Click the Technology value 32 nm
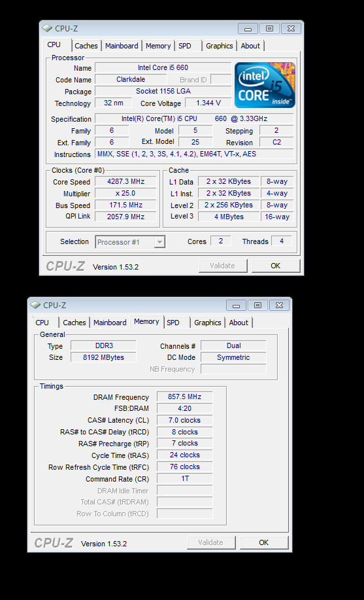364x600 pixels. point(113,103)
